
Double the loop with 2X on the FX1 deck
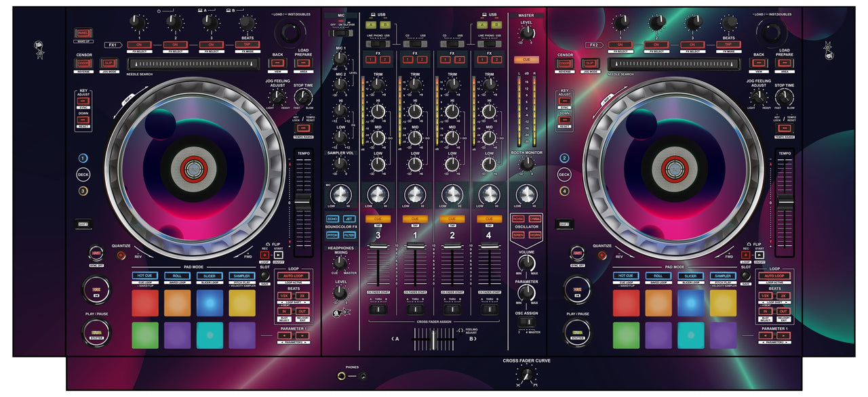[303, 296]
